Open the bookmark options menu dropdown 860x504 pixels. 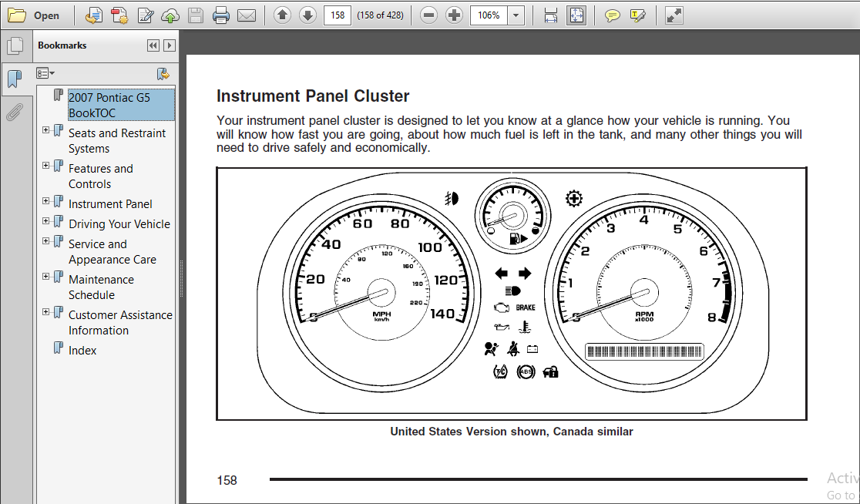[45, 73]
